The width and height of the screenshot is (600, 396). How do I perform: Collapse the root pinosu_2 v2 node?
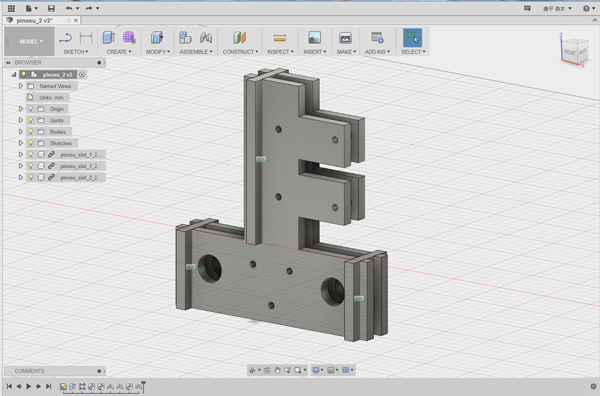[14, 74]
